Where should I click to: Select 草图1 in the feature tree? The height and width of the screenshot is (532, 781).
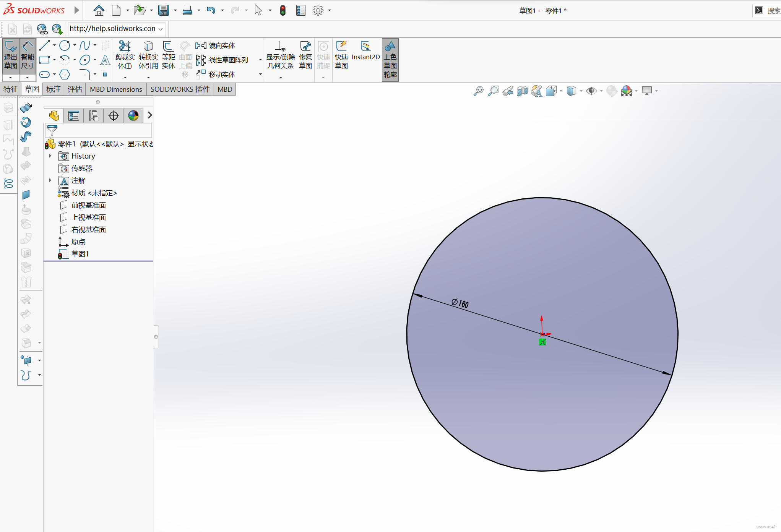(x=80, y=254)
